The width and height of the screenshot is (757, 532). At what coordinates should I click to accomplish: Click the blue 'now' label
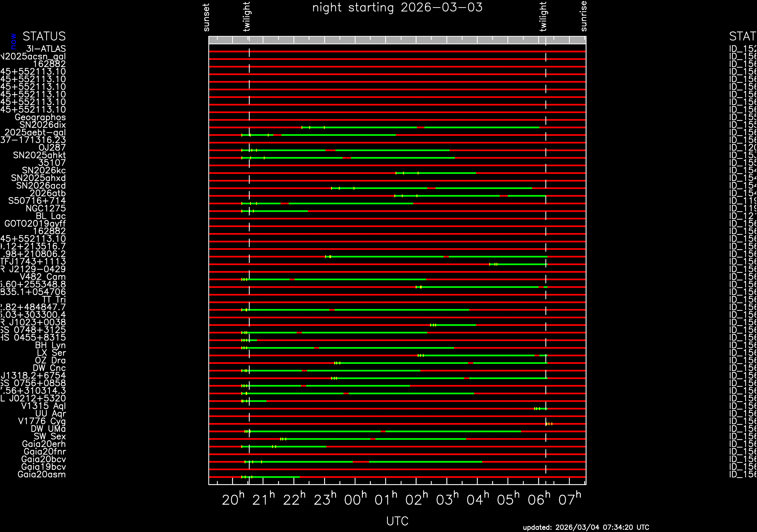point(13,41)
